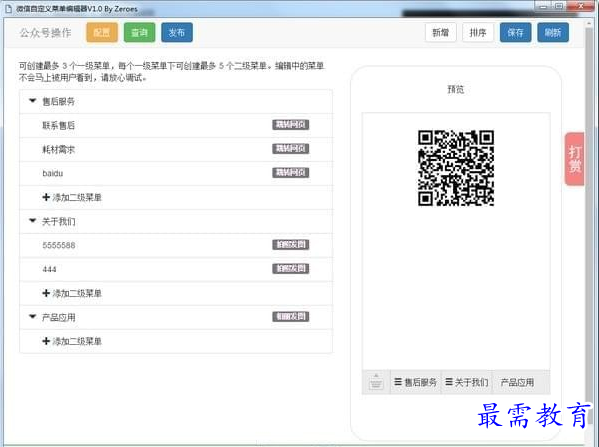This screenshot has width=599, height=447.
Task: Click the orange 配置 button
Action: pyautogui.click(x=102, y=32)
